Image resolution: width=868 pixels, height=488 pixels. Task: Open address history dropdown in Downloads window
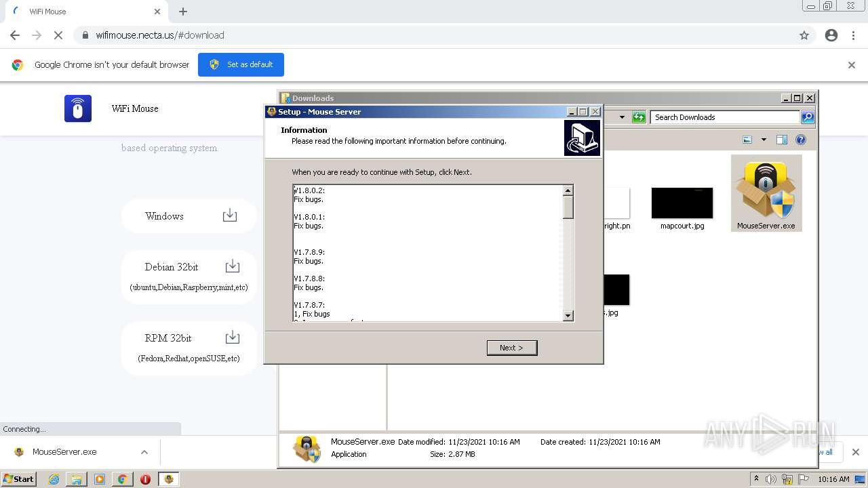tap(622, 117)
